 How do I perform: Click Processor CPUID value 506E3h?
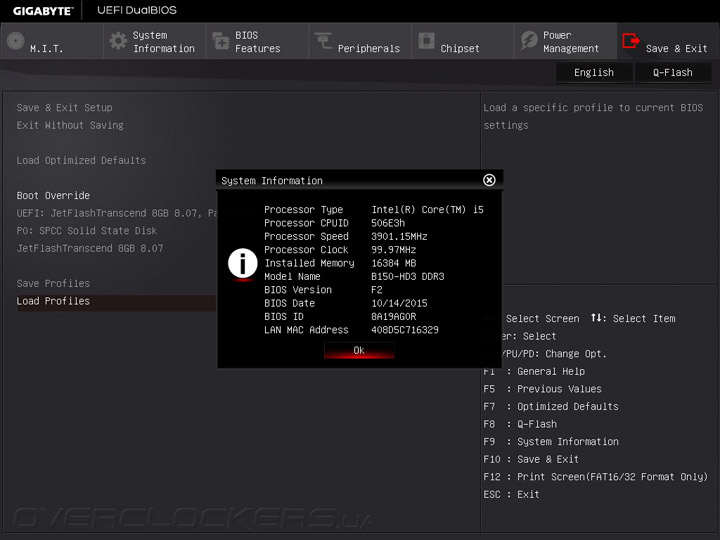(x=388, y=223)
